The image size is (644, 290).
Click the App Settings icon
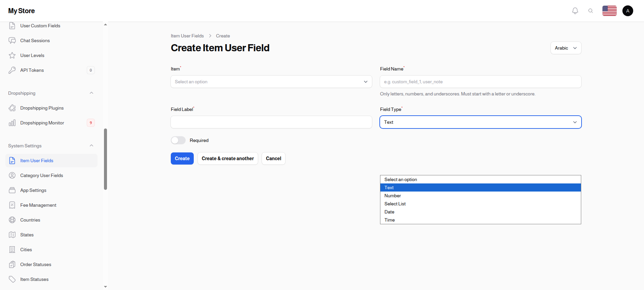coord(12,190)
